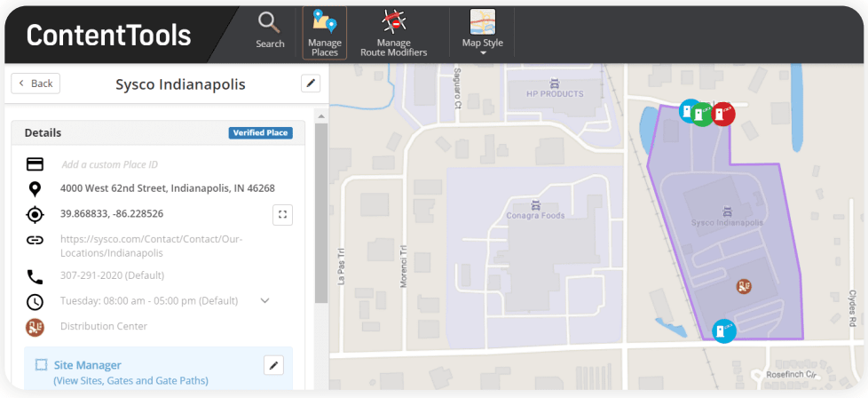
Task: Click the Search magnifier icon
Action: pos(269,23)
